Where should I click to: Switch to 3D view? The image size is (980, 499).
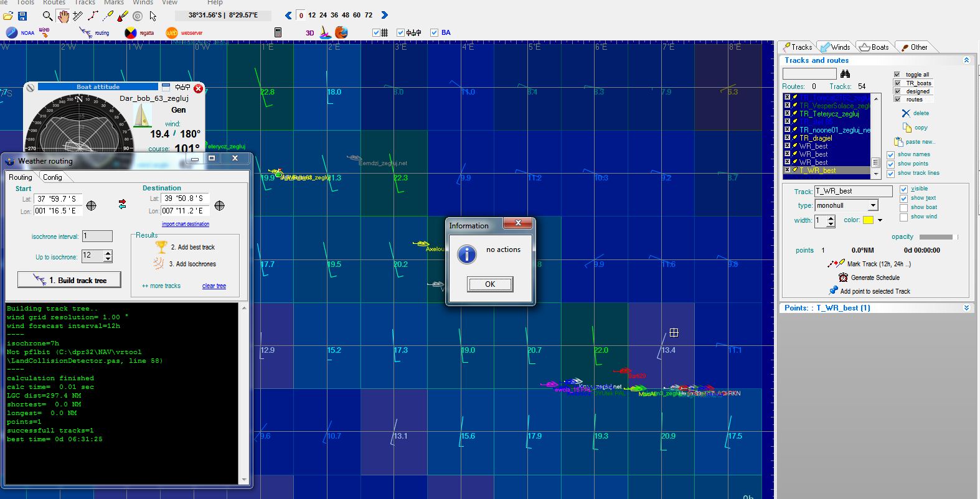[x=309, y=33]
